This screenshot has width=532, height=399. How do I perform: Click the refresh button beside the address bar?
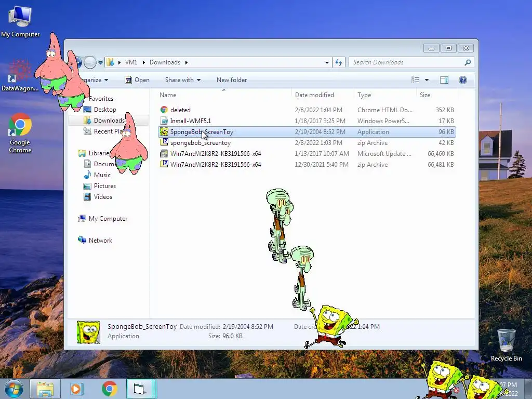(x=339, y=62)
